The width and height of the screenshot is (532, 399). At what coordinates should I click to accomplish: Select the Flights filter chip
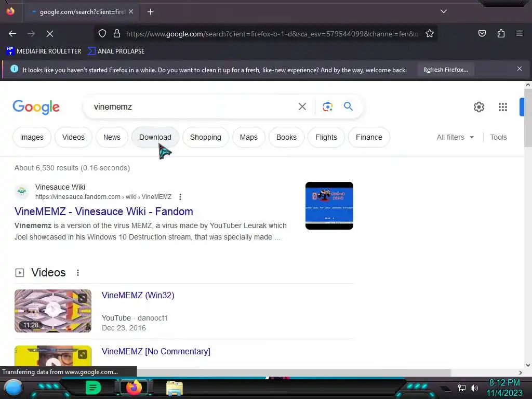[x=326, y=137]
